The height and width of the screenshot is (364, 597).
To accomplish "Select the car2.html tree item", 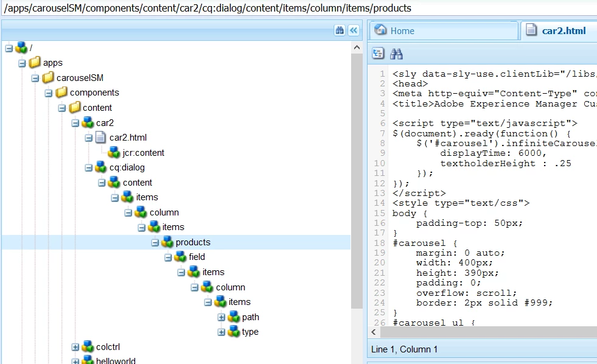I will [128, 138].
